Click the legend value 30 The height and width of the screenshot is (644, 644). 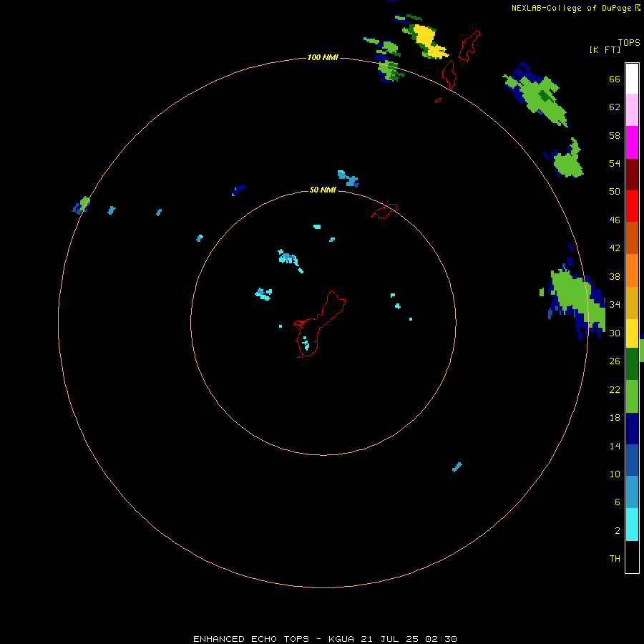[615, 333]
